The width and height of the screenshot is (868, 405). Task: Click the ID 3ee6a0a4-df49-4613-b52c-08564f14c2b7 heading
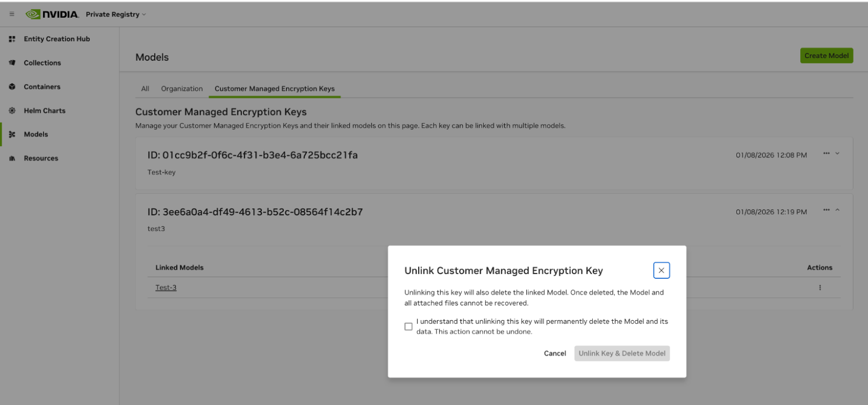pyautogui.click(x=255, y=212)
